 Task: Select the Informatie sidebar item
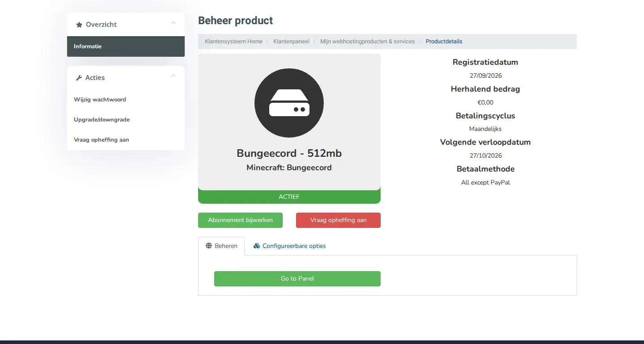click(126, 46)
